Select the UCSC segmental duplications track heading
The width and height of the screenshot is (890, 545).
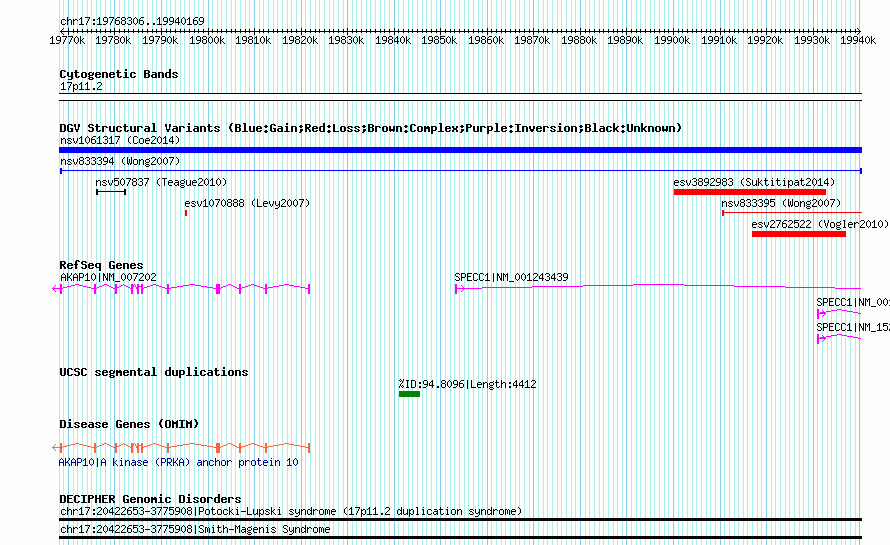click(x=154, y=372)
